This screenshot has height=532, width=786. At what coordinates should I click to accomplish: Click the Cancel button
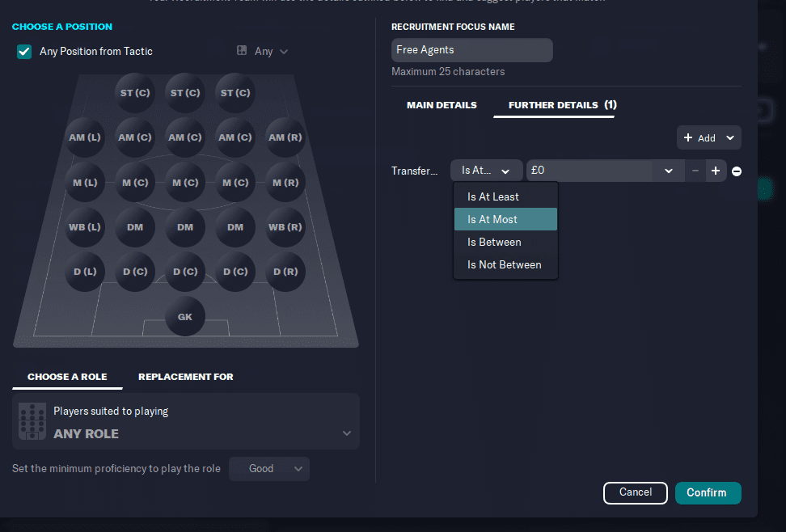click(x=635, y=493)
